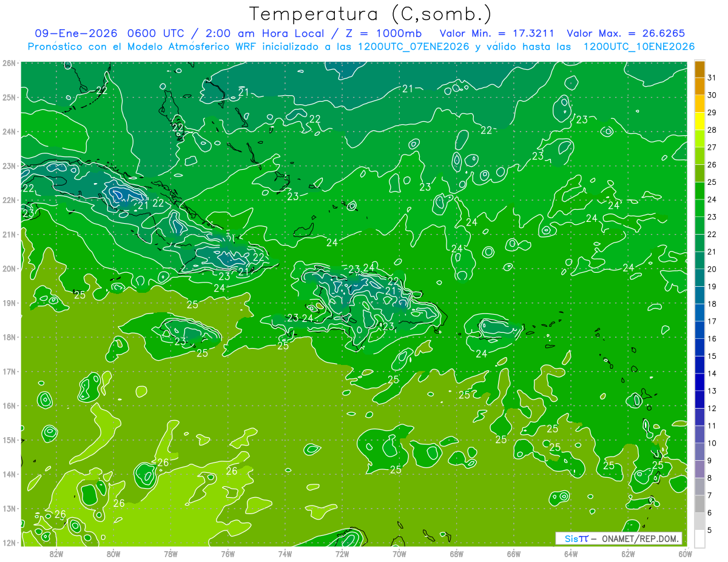Click the '21N' latitude axis label
Viewport: 728px width, 562px height.
9,235
